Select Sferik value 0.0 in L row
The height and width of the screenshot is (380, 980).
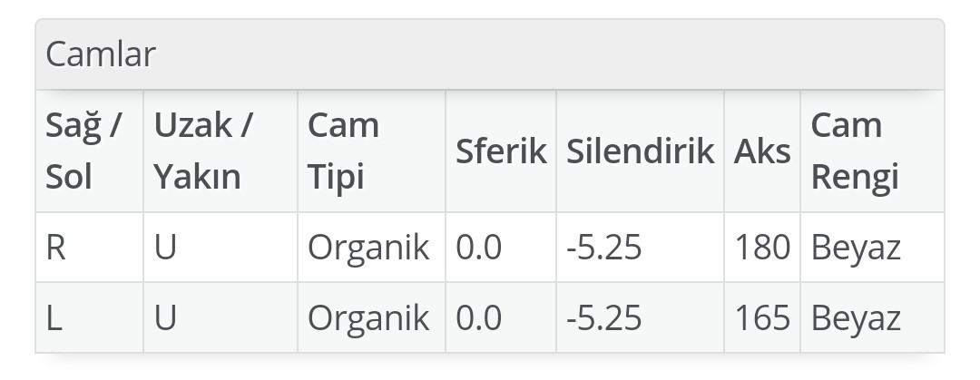[479, 317]
